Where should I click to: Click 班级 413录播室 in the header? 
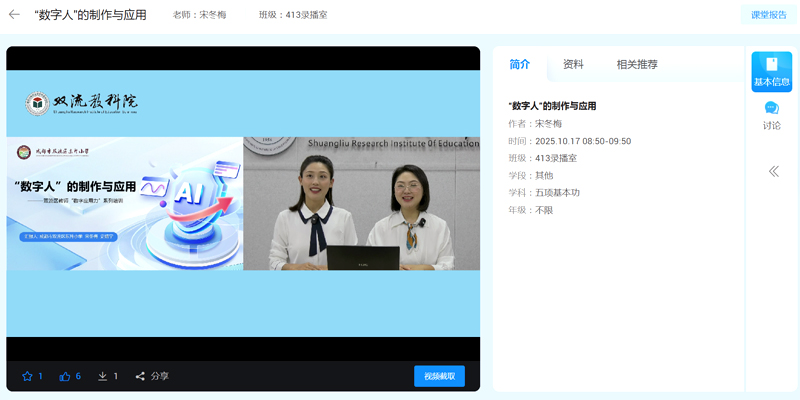tap(292, 15)
